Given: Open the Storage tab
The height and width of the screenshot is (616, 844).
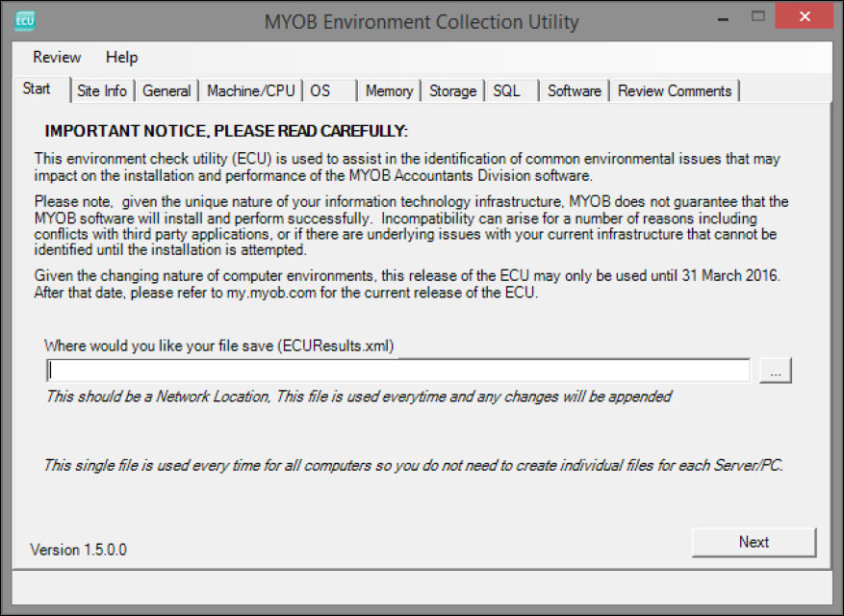Looking at the screenshot, I should 452,90.
